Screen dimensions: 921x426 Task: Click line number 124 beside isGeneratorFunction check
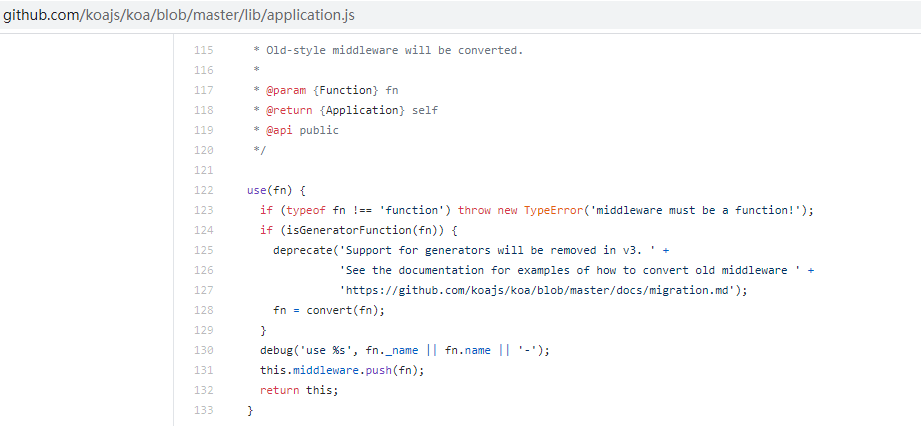tap(203, 230)
